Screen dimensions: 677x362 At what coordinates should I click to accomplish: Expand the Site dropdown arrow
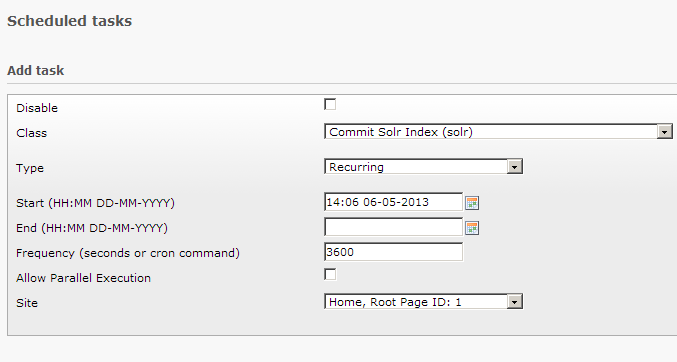(x=514, y=302)
